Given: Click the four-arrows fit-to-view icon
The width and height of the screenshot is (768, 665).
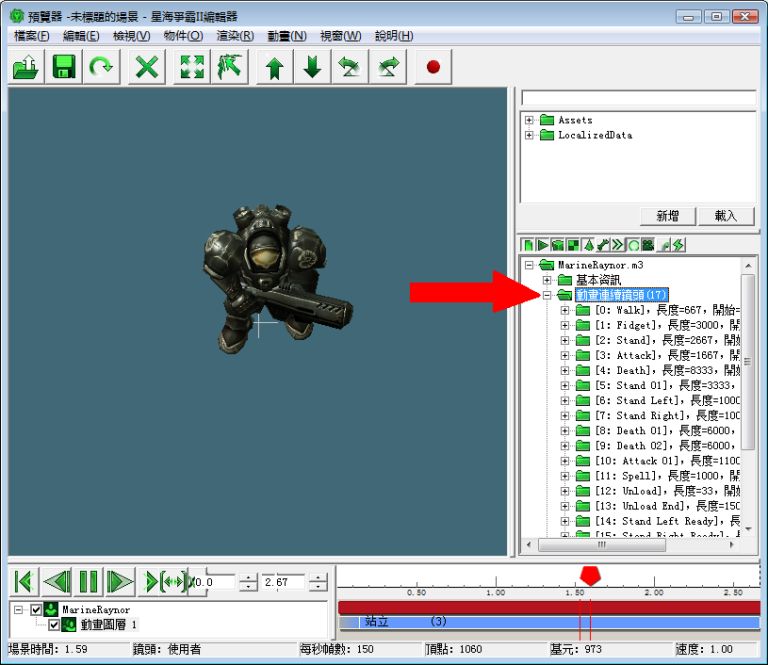Looking at the screenshot, I should (x=192, y=67).
